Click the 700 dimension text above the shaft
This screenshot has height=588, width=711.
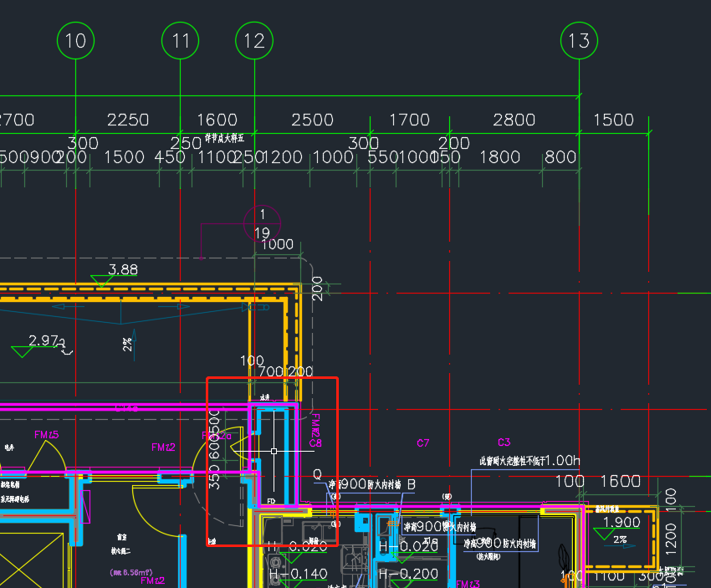pyautogui.click(x=271, y=371)
